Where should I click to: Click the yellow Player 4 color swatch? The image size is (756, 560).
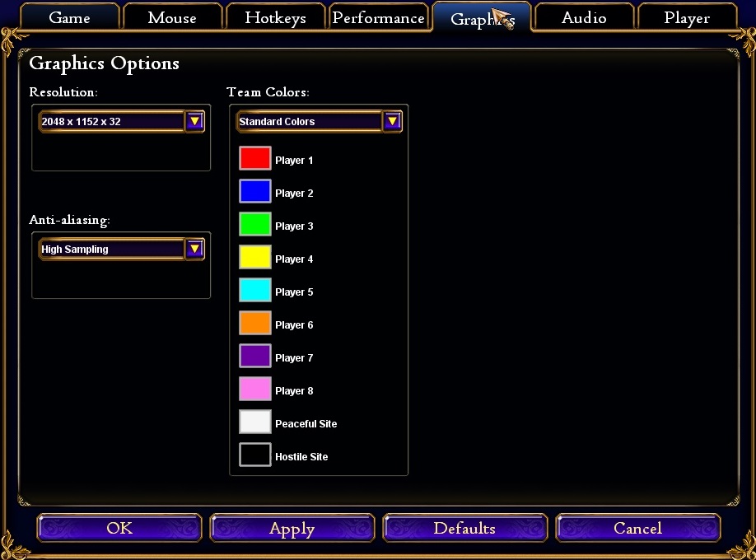254,257
